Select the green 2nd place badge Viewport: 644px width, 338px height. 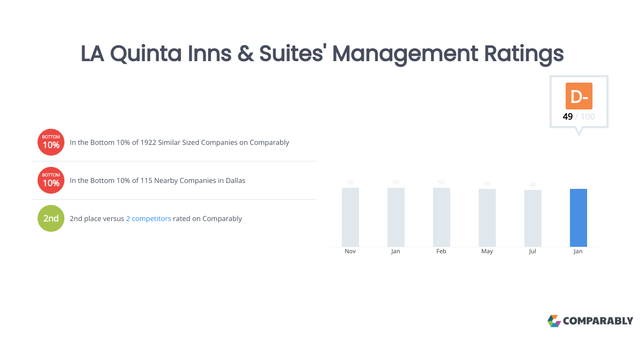tap(50, 218)
